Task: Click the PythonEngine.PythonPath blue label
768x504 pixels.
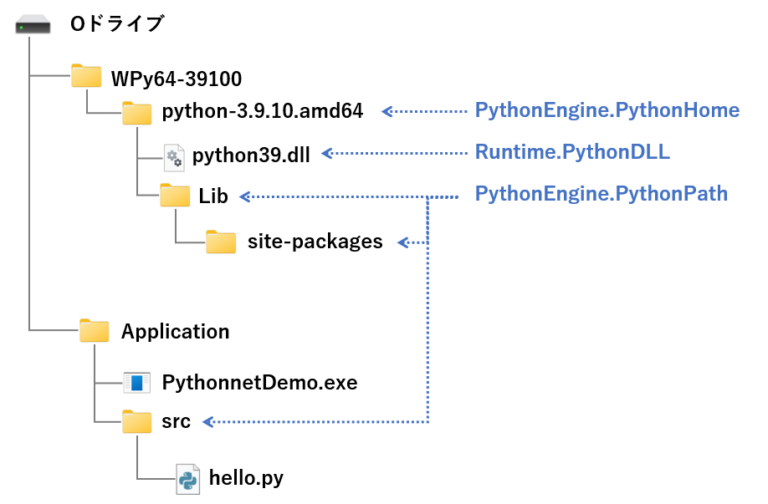Action: [601, 193]
